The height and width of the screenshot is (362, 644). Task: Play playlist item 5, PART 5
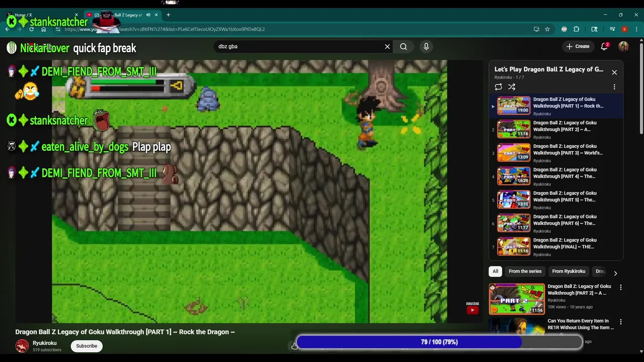(x=556, y=200)
